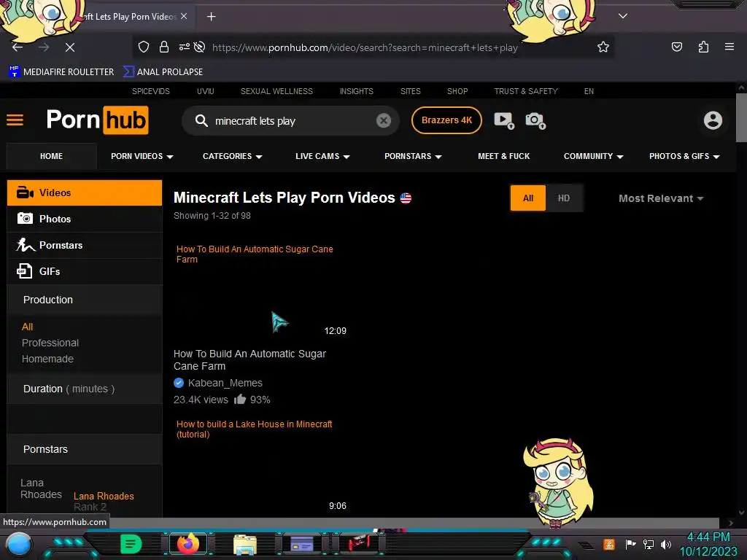The image size is (747, 560).
Task: Open SHOP in the top menu
Action: [x=457, y=91]
